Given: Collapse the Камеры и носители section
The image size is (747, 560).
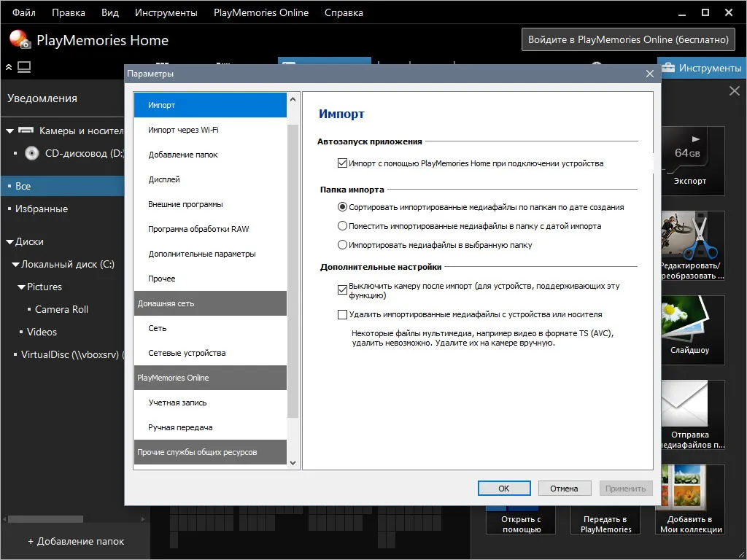Looking at the screenshot, I should point(9,131).
